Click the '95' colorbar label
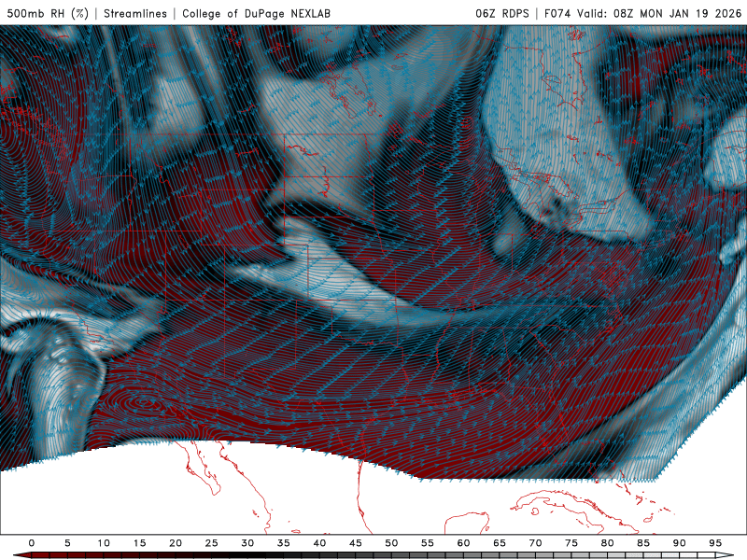Image resolution: width=747 pixels, height=560 pixels. pos(715,543)
